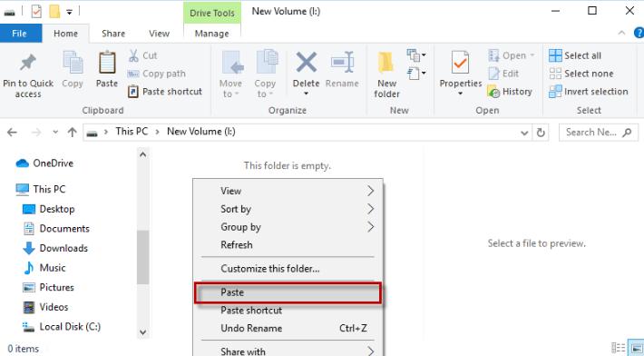
Task: Open OneDrive in navigation pane
Action: (44, 163)
